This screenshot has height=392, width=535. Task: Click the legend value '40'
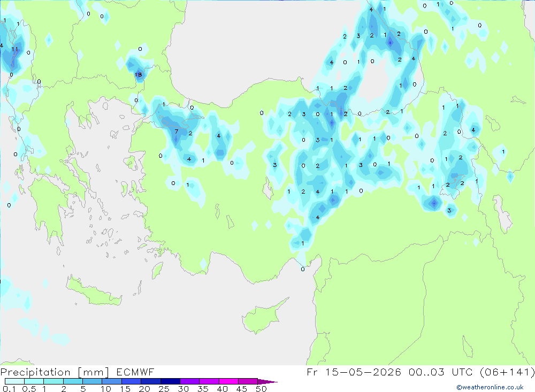pyautogui.click(x=222, y=389)
